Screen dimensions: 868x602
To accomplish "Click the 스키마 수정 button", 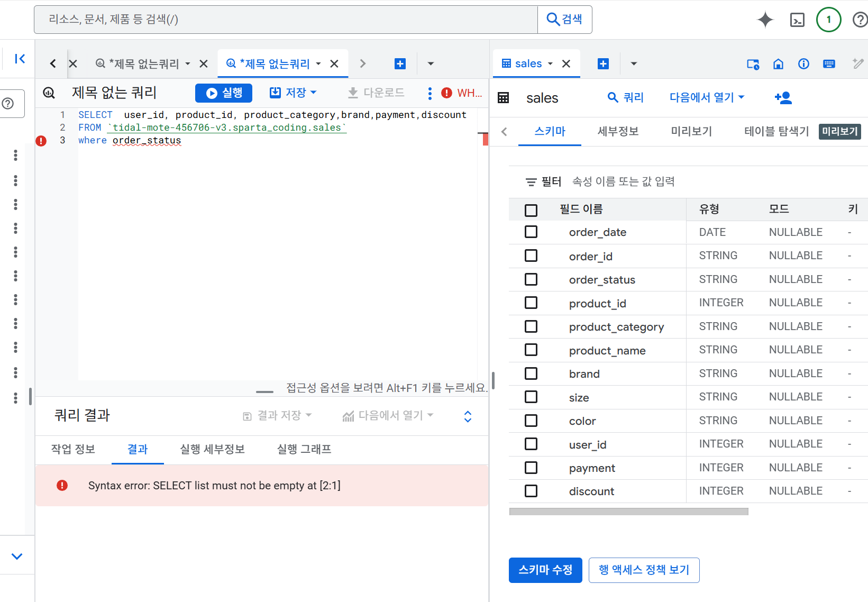I will pos(545,570).
